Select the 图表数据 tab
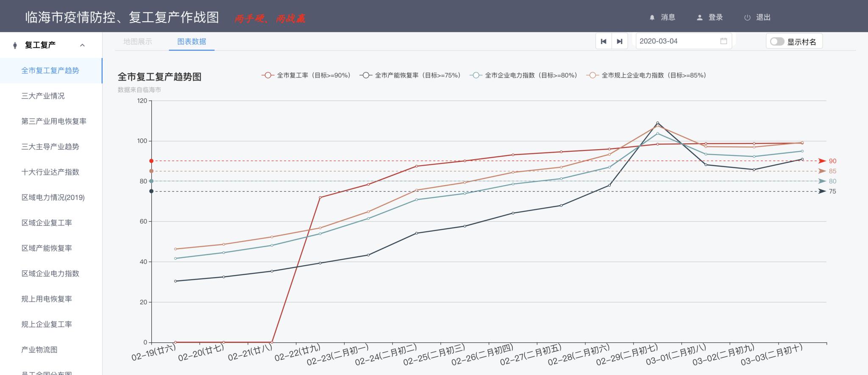Screen dimensions: 868x375 [x=192, y=42]
